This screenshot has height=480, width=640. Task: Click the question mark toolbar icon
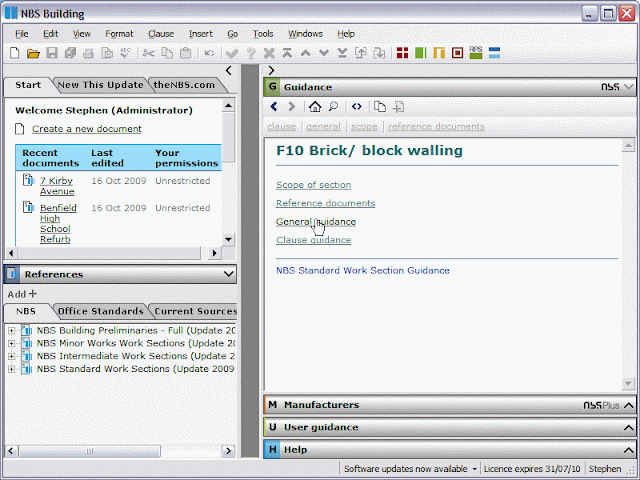pos(251,53)
